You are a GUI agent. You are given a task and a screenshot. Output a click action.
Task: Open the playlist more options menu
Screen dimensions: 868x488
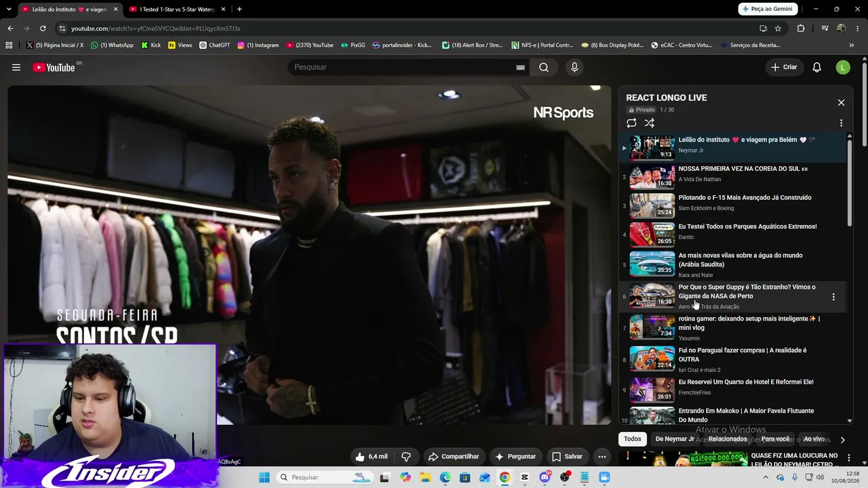[x=841, y=123]
